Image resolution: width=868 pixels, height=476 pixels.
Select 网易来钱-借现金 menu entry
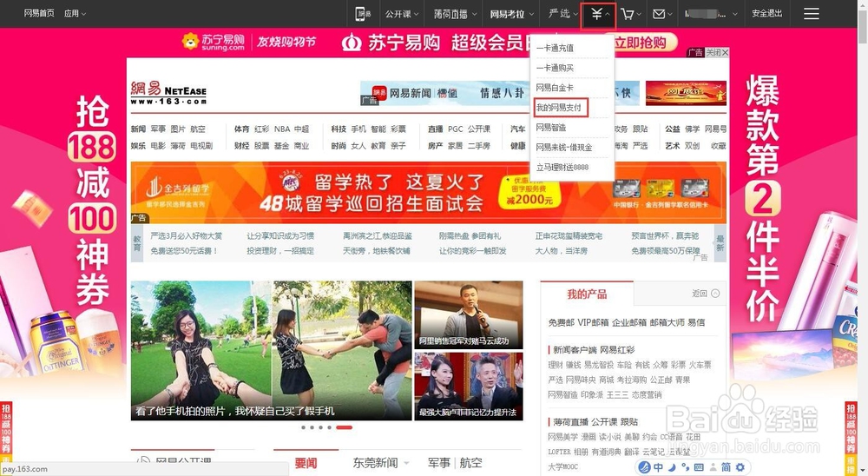[x=564, y=148]
